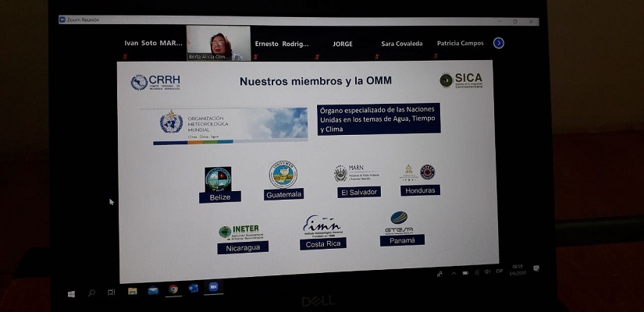Click the CRRH logo on slide
The image size is (644, 312).
[x=155, y=82]
